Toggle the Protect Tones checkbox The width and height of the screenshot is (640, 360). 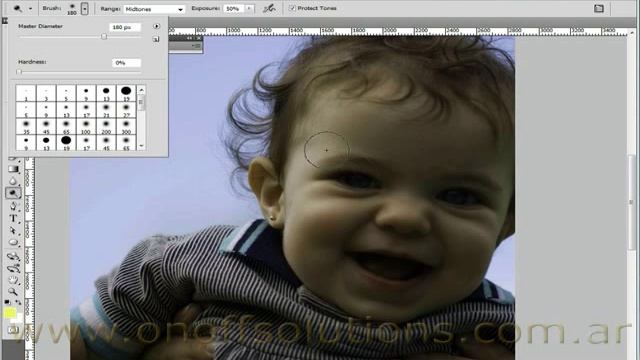pyautogui.click(x=292, y=8)
